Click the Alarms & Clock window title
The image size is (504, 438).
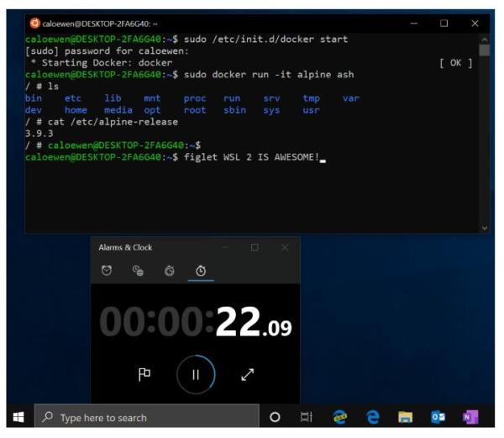[x=125, y=247]
